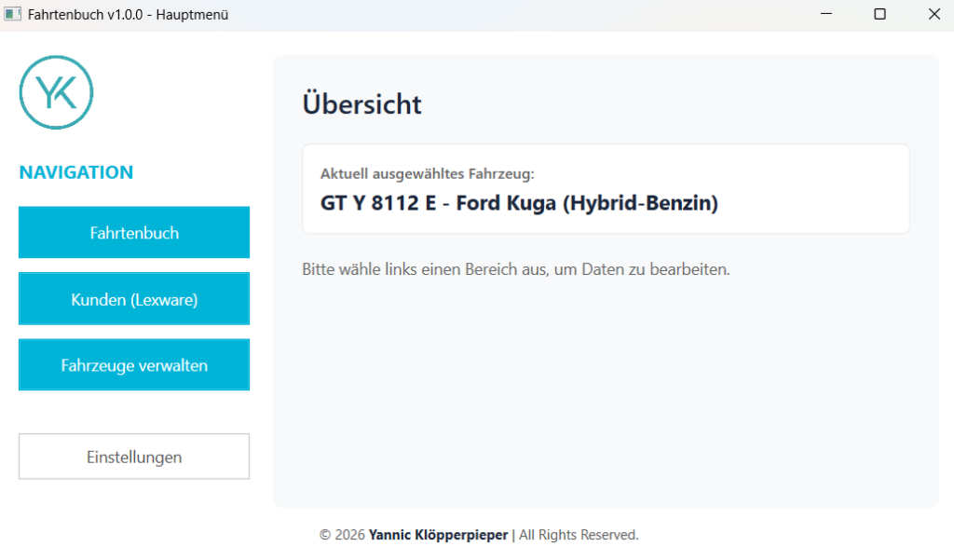The image size is (954, 560).
Task: Close the Fahrtenbuch window
Action: 934,14
